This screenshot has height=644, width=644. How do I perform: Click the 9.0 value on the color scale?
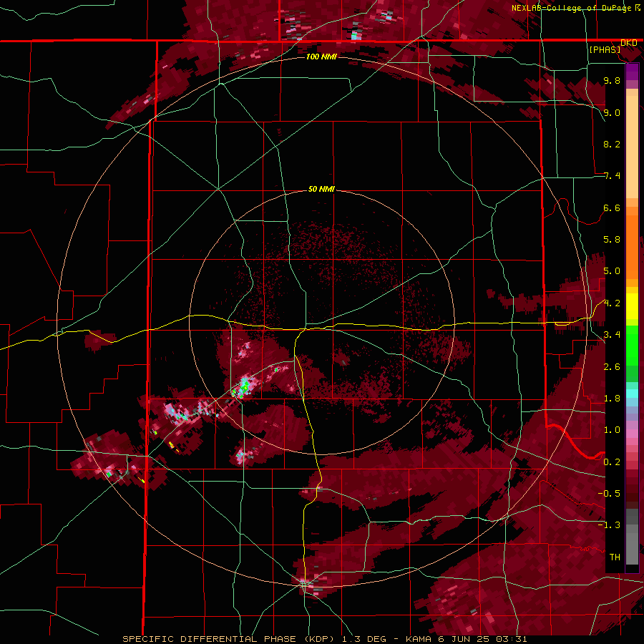612,112
